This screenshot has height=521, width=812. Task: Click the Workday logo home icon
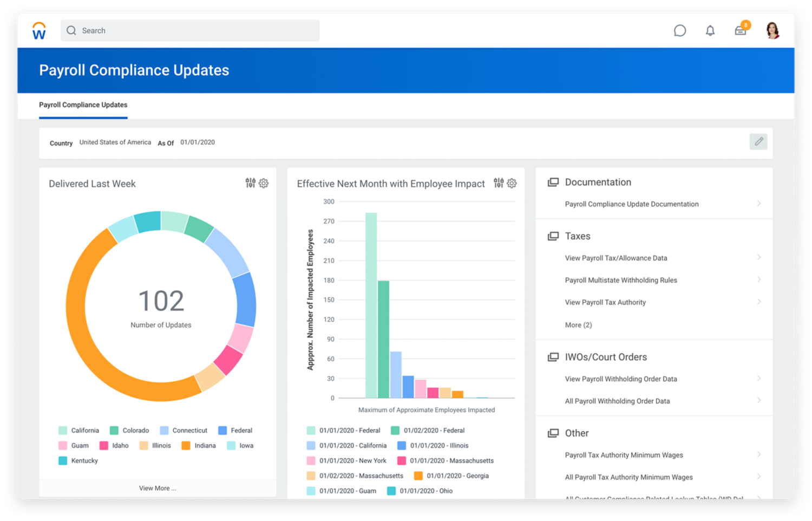39,31
